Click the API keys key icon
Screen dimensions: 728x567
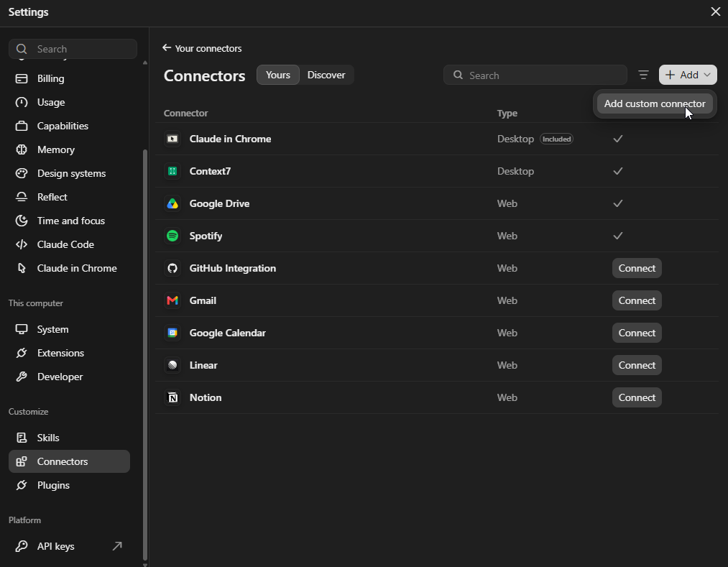(x=22, y=546)
